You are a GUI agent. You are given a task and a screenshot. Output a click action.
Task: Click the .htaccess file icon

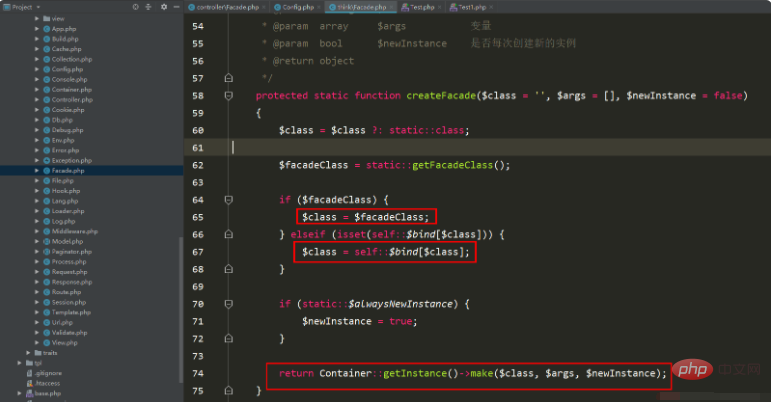[30, 383]
